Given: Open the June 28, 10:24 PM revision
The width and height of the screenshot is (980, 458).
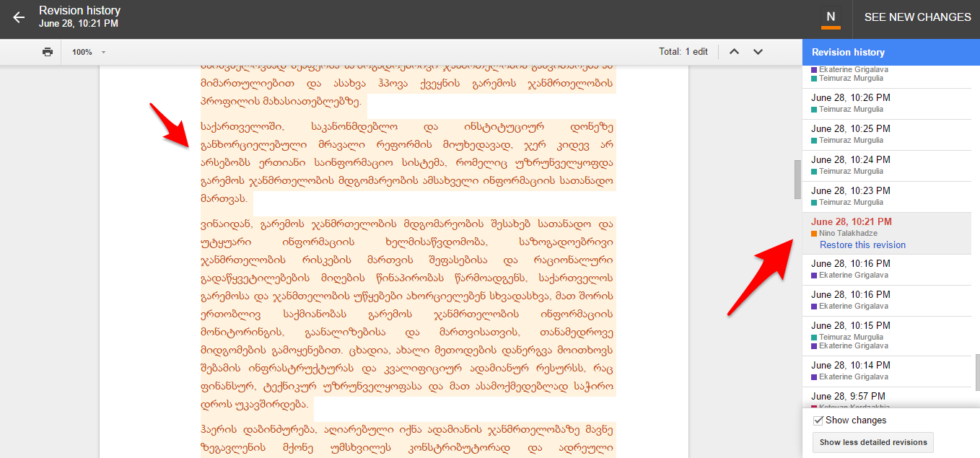Looking at the screenshot, I should (850, 160).
